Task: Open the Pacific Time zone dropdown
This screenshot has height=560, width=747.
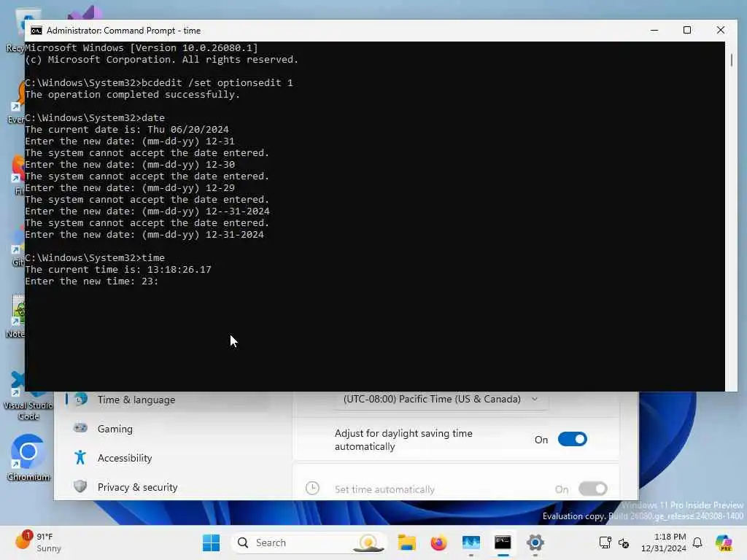Action: pos(441,399)
